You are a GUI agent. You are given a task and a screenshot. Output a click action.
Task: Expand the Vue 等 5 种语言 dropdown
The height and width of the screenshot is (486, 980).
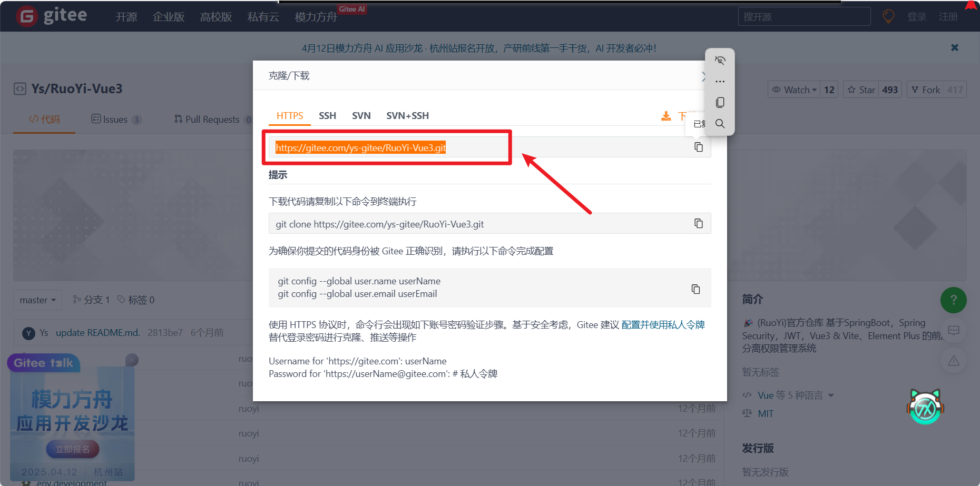[831, 395]
